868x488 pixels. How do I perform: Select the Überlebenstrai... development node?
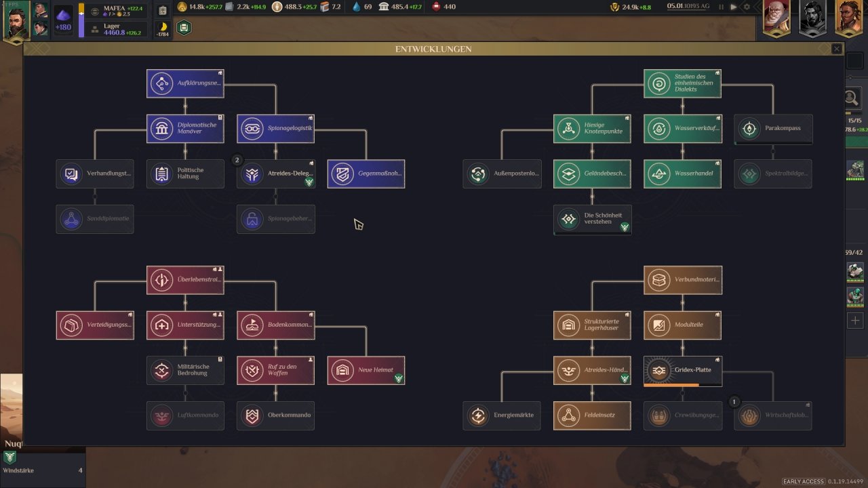185,280
